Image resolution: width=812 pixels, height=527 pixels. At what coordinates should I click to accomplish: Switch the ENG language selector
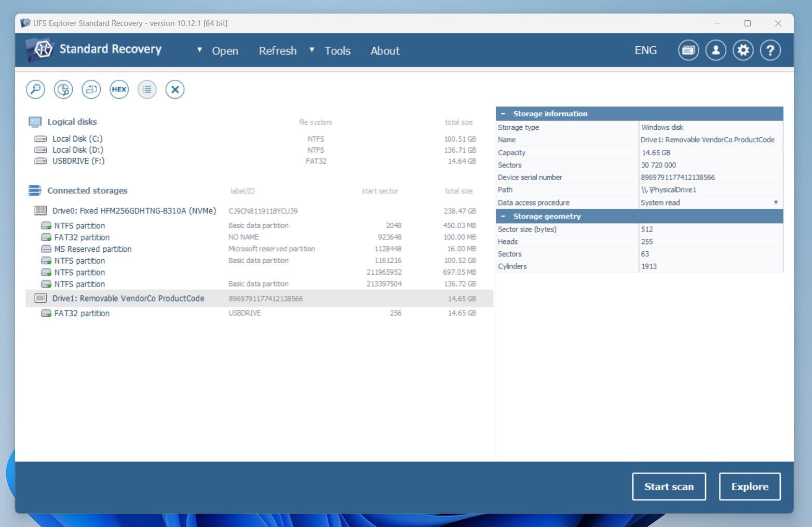[x=646, y=50]
